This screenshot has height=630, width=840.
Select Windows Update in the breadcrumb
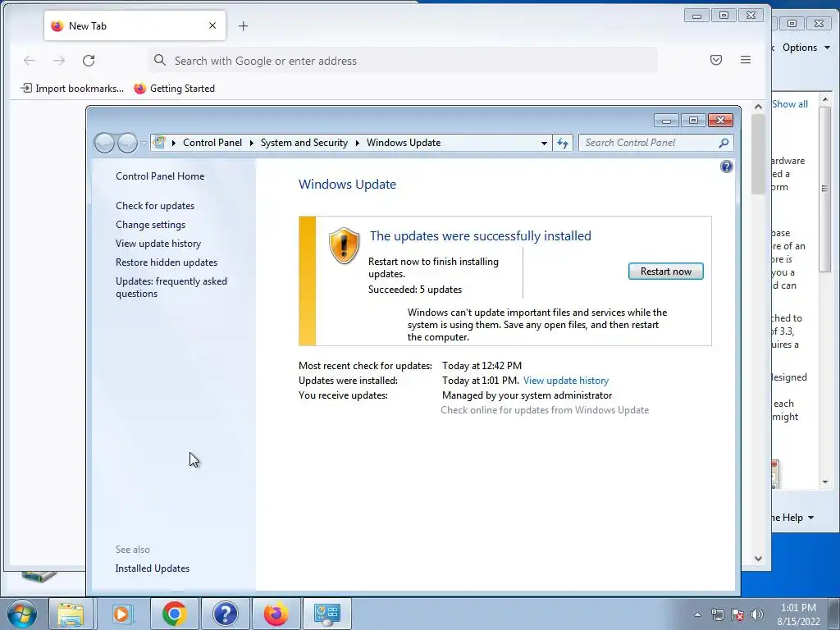click(x=404, y=143)
